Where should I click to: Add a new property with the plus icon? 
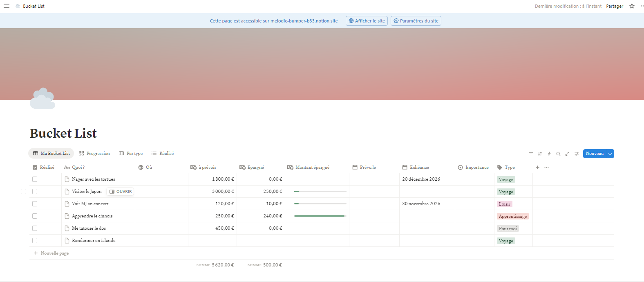[x=537, y=167]
